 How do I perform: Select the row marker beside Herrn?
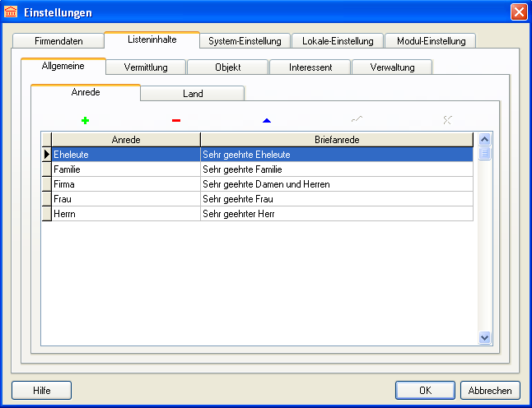click(x=46, y=214)
